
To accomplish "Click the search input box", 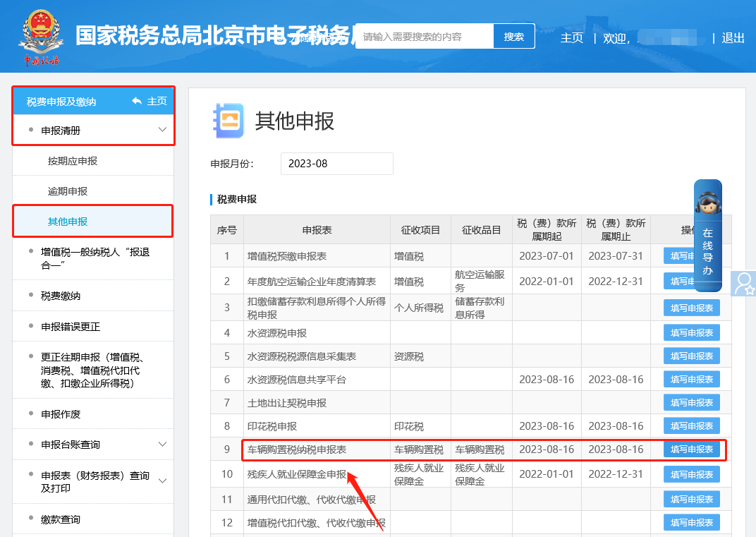I will click(425, 36).
